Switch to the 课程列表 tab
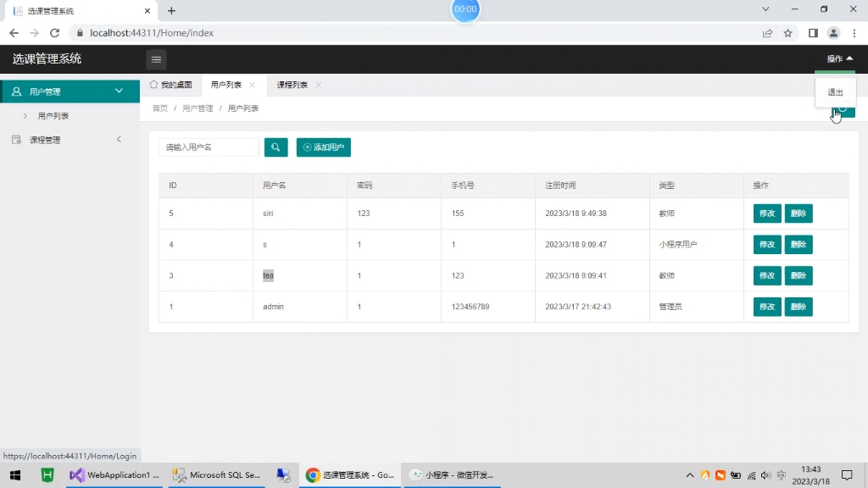Image resolution: width=868 pixels, height=488 pixels. tap(291, 85)
